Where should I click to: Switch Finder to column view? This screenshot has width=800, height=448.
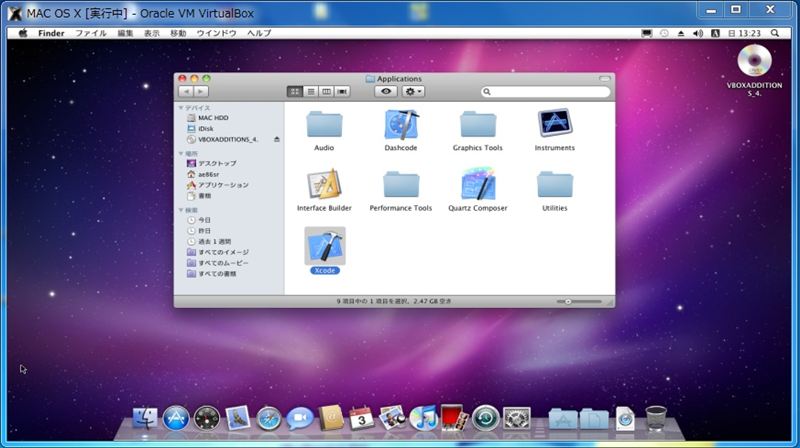[x=327, y=91]
